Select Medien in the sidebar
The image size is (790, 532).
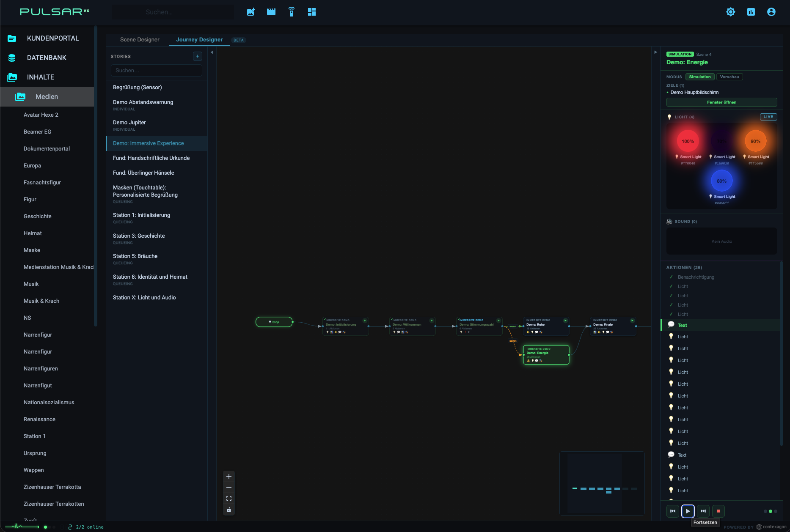point(47,97)
